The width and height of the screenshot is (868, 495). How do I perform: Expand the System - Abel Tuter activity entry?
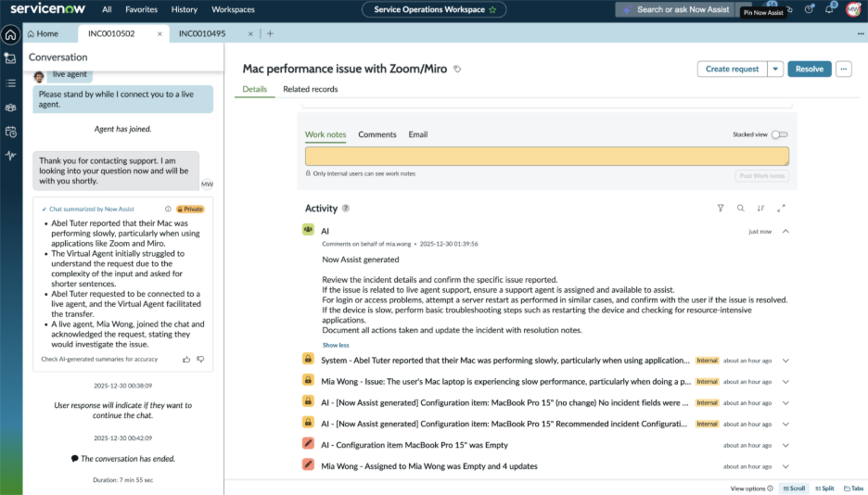[785, 361]
